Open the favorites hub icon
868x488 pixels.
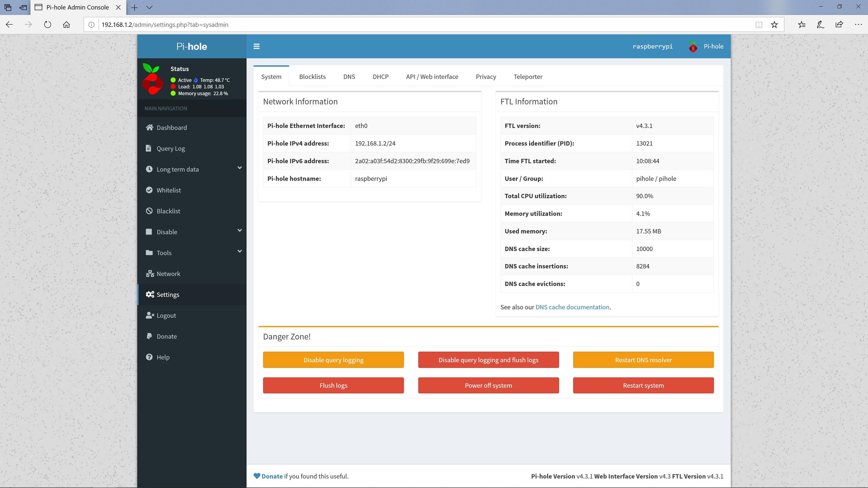802,25
